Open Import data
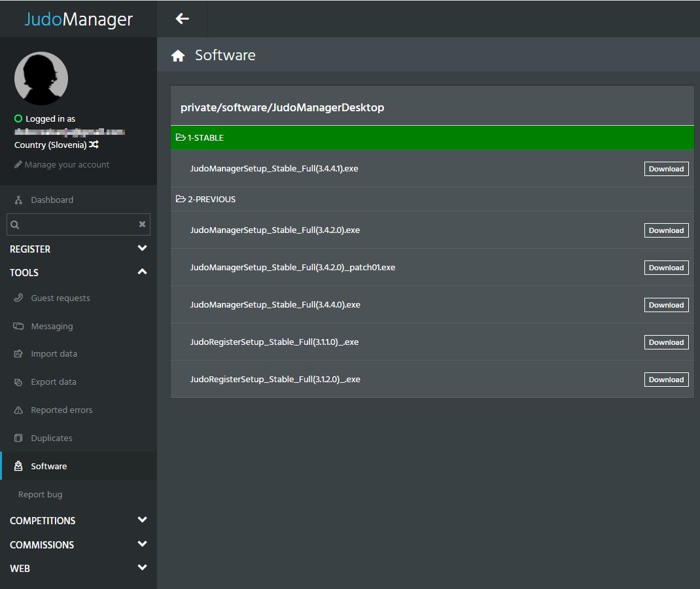This screenshot has height=589, width=700. point(54,354)
